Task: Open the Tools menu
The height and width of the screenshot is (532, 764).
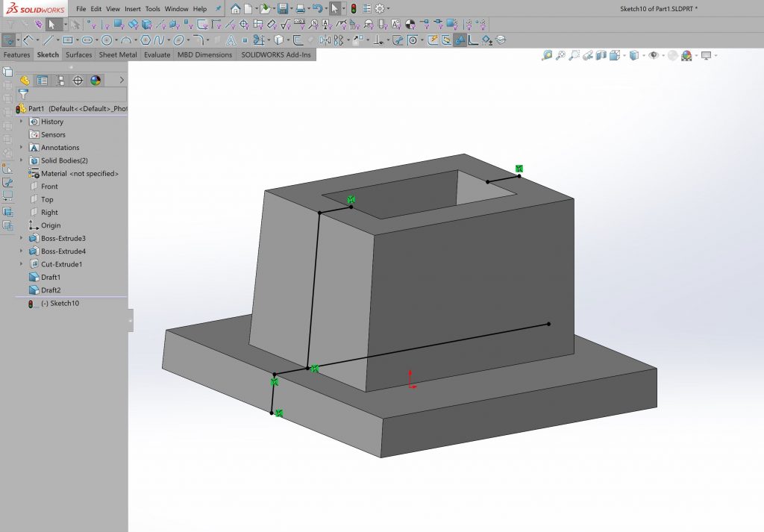Action: [x=152, y=8]
